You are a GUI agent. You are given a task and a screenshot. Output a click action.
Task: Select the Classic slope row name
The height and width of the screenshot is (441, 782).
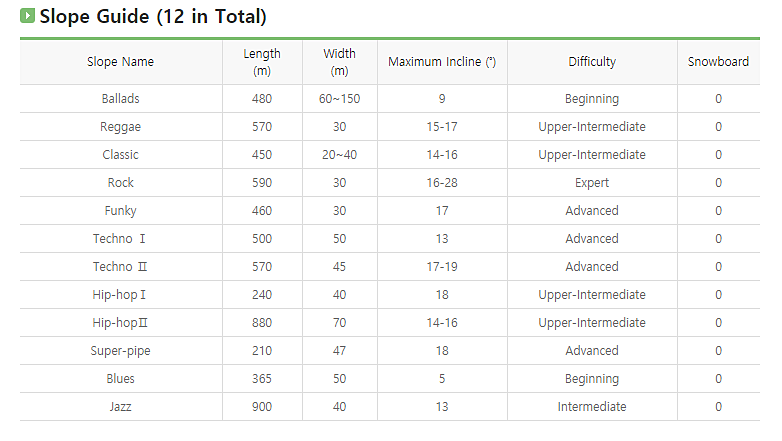(x=120, y=155)
